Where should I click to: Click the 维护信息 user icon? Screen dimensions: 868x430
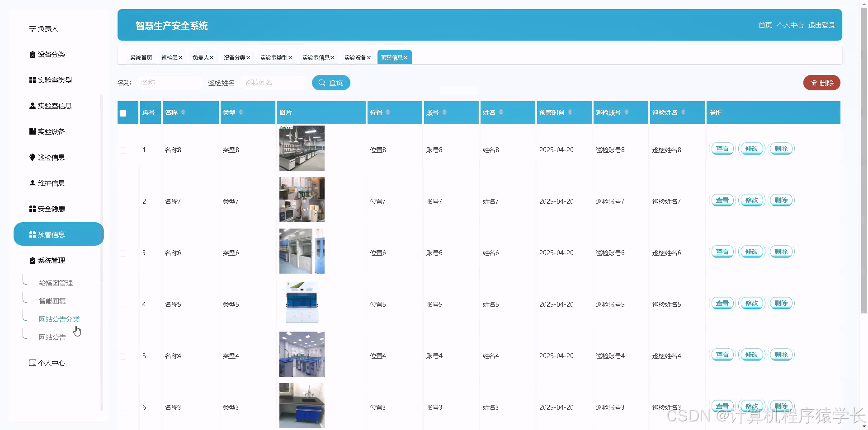[x=32, y=183]
